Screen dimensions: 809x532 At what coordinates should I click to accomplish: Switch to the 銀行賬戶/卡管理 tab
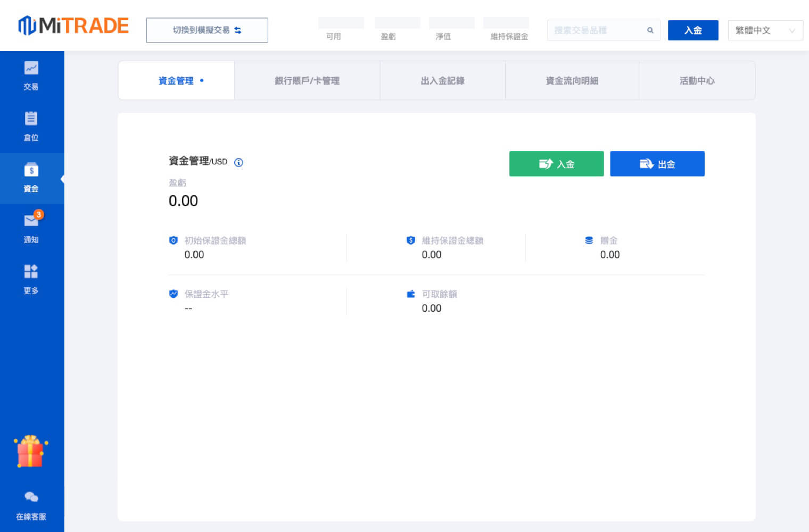click(x=307, y=81)
